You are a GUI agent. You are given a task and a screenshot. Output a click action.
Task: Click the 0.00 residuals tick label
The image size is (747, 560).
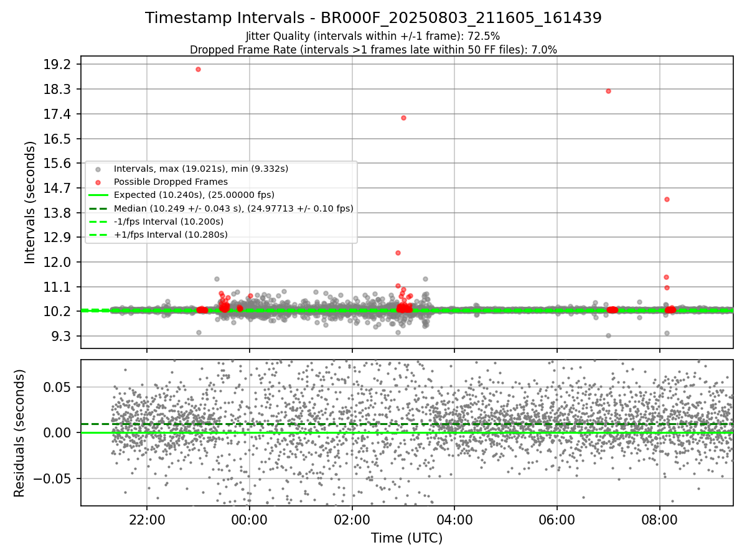(59, 432)
